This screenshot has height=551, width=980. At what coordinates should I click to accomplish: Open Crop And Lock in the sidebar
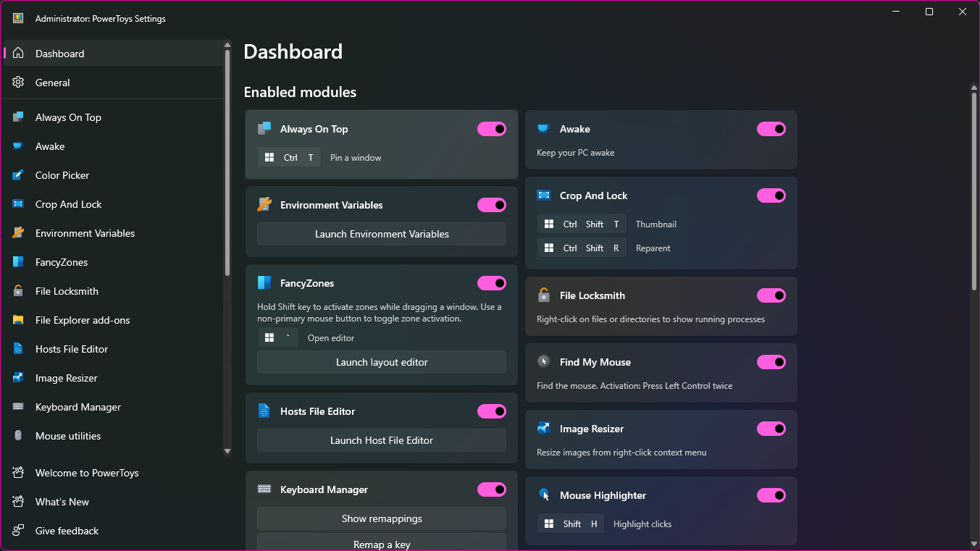(113, 204)
